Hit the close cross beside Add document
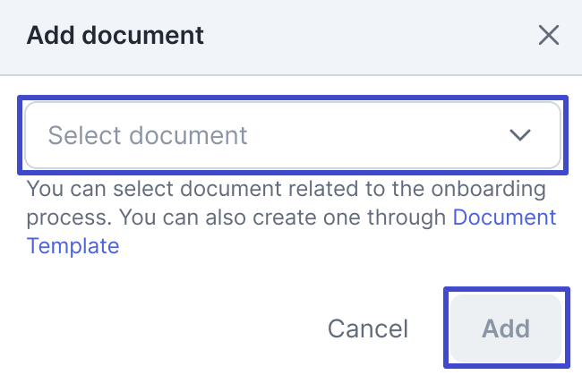The width and height of the screenshot is (582, 392). (x=548, y=36)
